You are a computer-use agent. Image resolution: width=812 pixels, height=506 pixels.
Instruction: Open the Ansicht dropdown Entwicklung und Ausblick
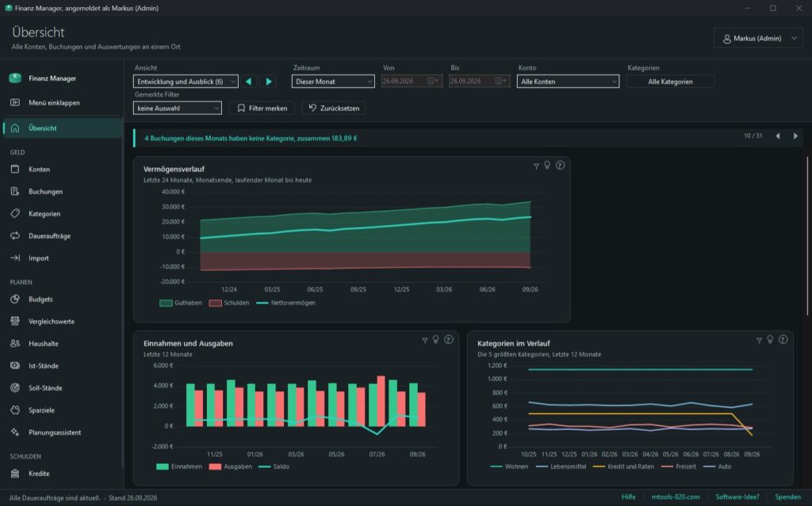[186, 82]
